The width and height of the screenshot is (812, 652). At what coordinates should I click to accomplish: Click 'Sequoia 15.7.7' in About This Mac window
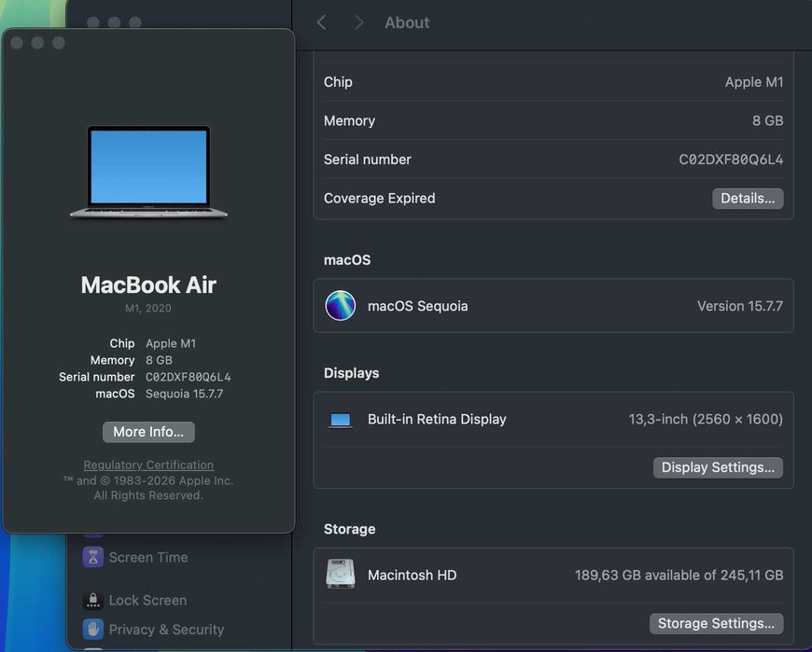coord(185,394)
